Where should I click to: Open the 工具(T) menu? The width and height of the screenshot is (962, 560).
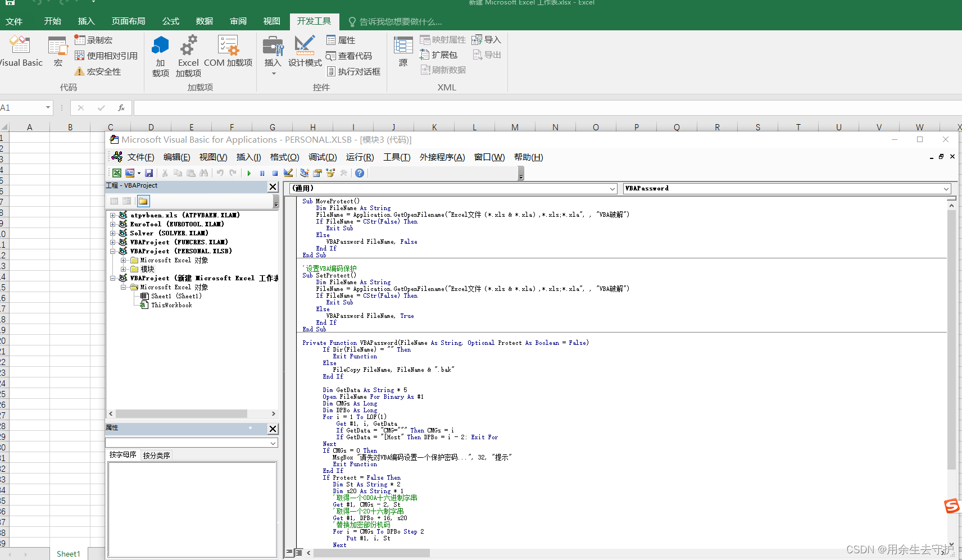(397, 157)
